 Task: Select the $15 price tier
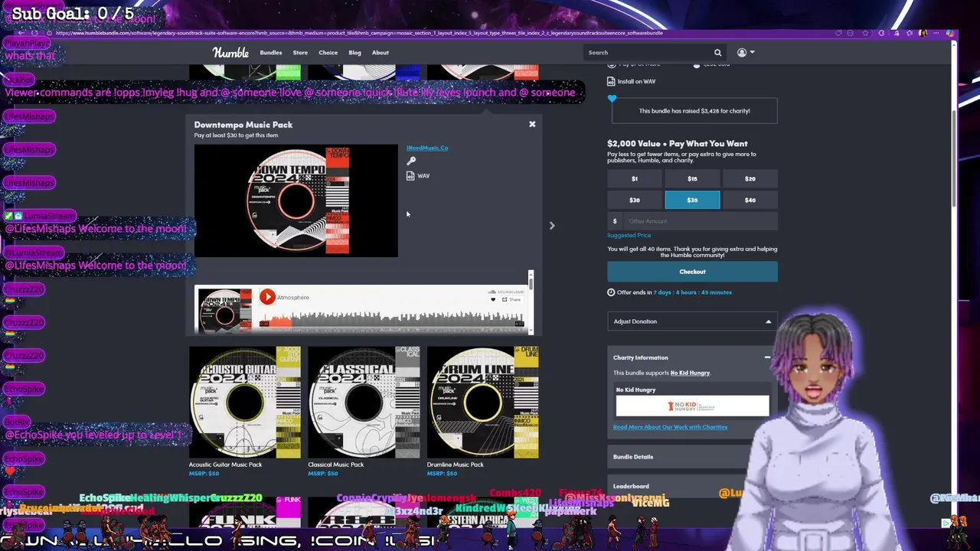[692, 178]
